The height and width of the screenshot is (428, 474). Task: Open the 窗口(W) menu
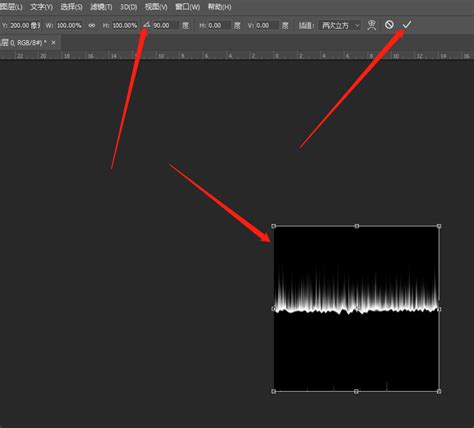[187, 7]
